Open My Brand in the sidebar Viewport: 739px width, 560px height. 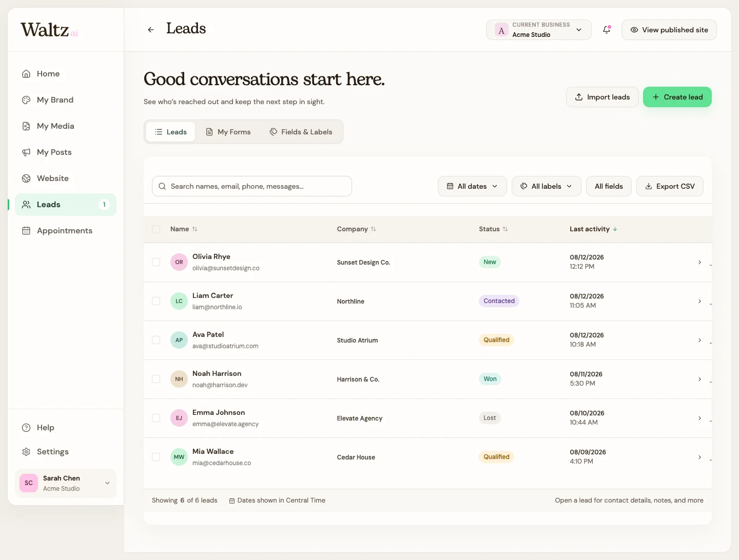click(x=66, y=100)
